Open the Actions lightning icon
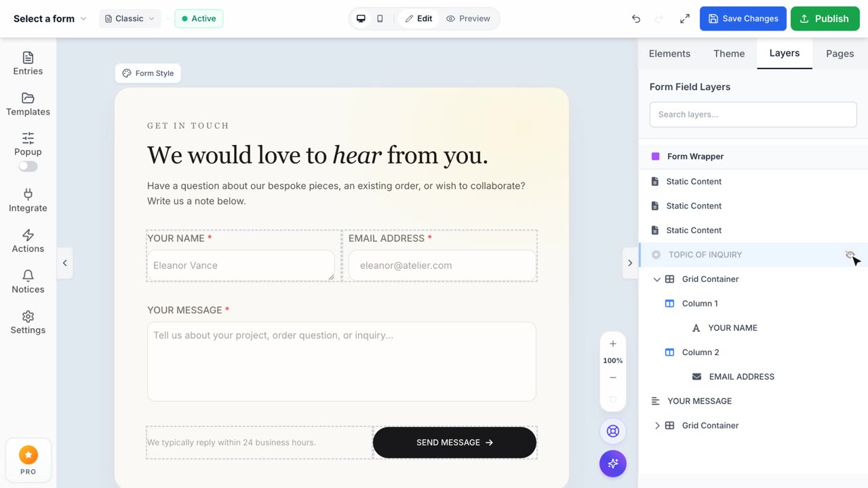 (28, 235)
